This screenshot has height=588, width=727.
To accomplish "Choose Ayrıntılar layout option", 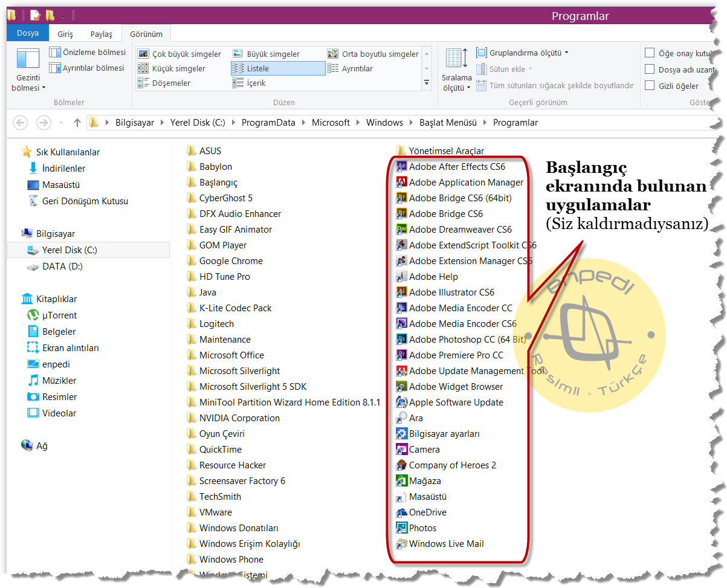I will (351, 68).
